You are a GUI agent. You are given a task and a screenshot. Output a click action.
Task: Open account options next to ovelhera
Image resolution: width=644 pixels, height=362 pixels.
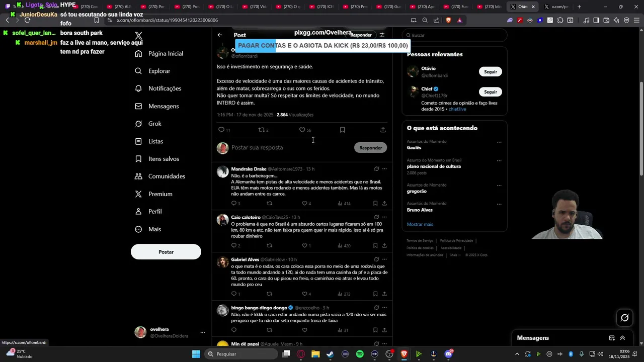tap(203, 332)
